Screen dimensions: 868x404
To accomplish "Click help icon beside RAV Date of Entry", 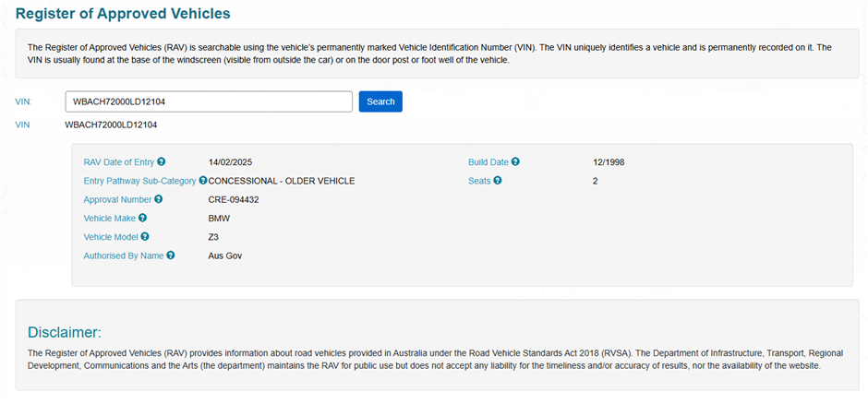I will 162,162.
